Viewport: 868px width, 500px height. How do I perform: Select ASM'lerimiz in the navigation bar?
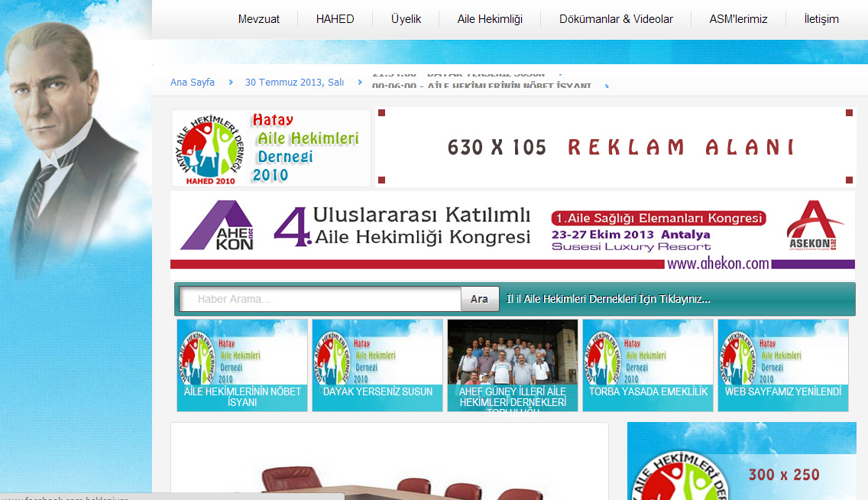738,19
